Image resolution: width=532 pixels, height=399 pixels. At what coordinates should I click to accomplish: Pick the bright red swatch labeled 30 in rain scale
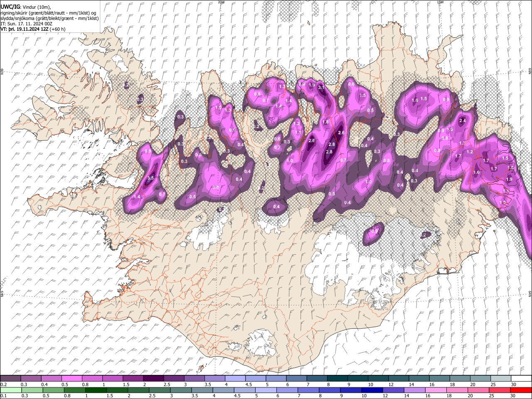tap(521, 390)
